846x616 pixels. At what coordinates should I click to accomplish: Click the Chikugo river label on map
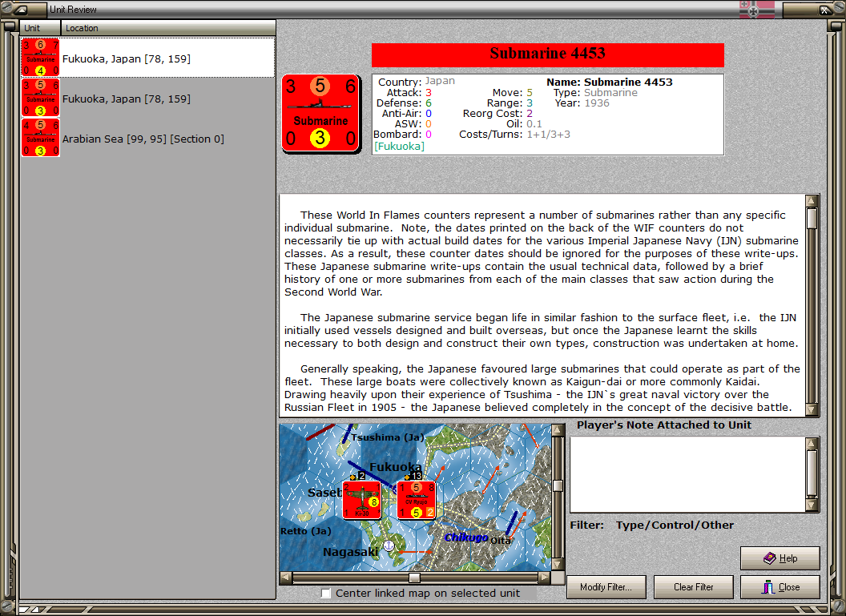point(466,537)
